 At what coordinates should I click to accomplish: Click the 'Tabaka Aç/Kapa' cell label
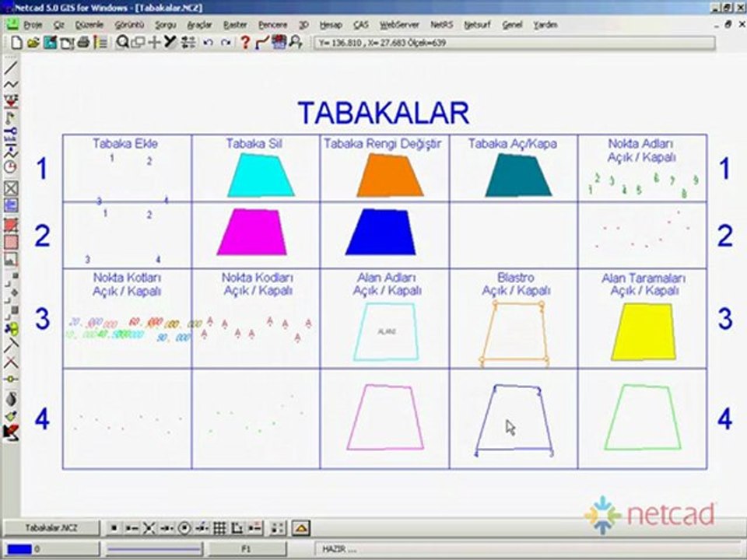point(513,143)
